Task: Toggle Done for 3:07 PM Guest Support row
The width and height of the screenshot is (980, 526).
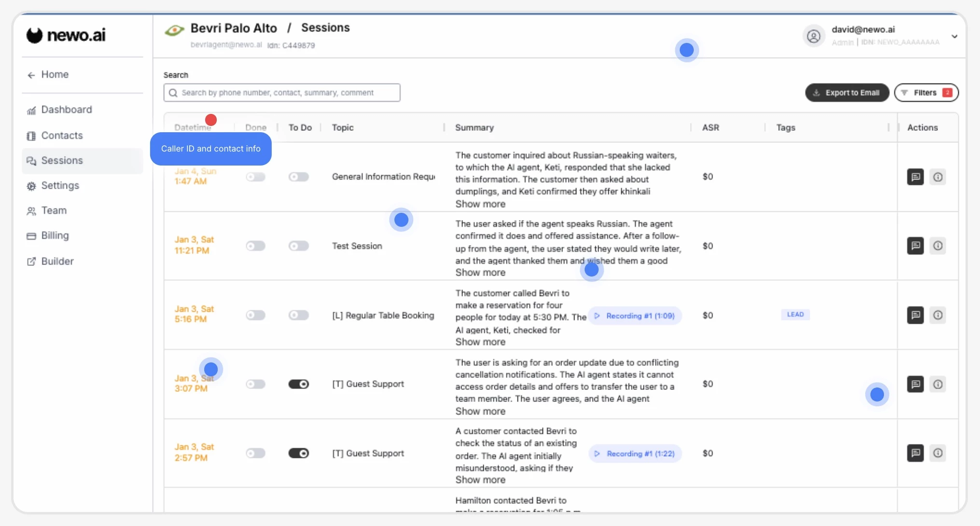Action: (x=256, y=384)
